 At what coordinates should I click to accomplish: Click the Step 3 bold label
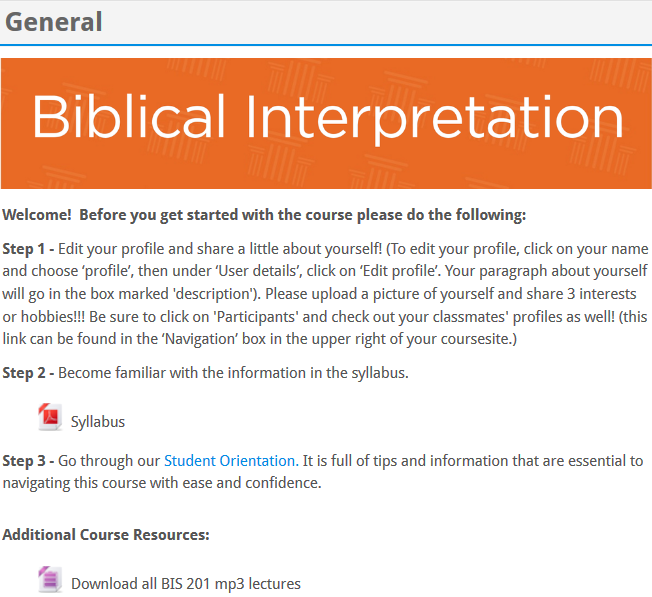(x=28, y=461)
